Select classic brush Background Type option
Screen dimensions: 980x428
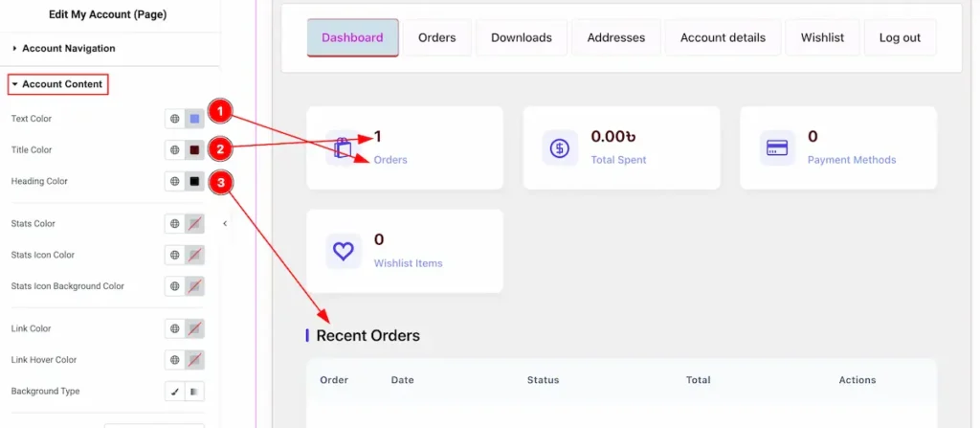[x=175, y=392]
